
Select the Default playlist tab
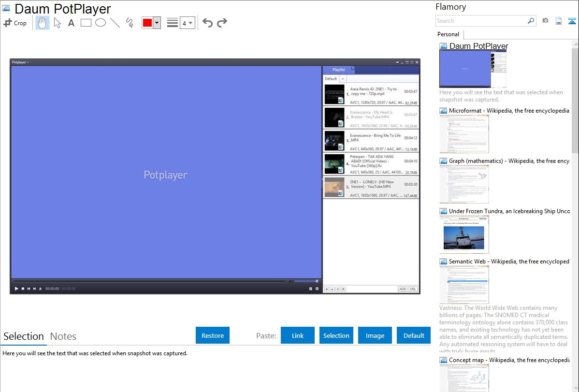(x=331, y=79)
